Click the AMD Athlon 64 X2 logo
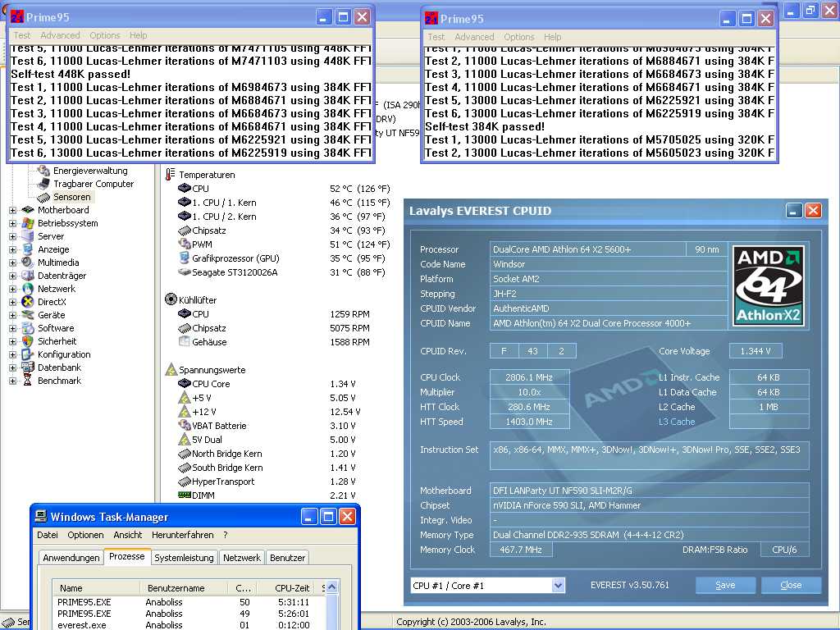The width and height of the screenshot is (840, 630). coord(768,286)
